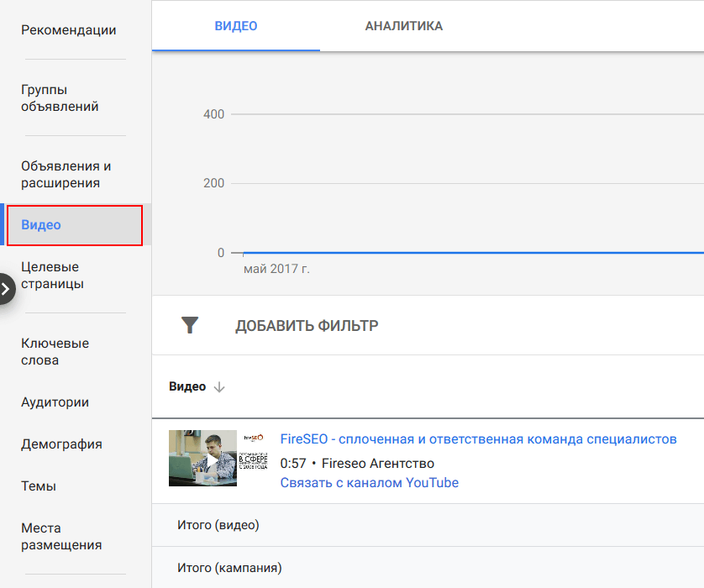Click Добавить фильтр button
Image resolution: width=704 pixels, height=588 pixels.
(x=307, y=326)
